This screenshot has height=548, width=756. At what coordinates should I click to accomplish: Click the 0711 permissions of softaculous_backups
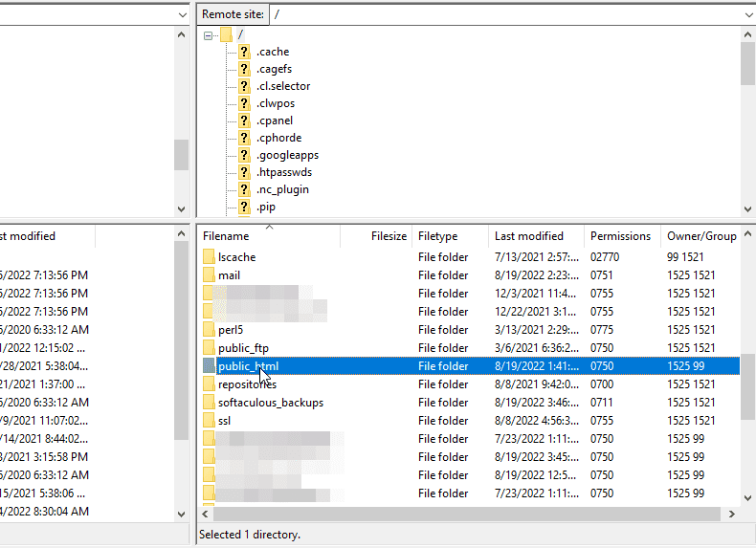[x=601, y=403]
